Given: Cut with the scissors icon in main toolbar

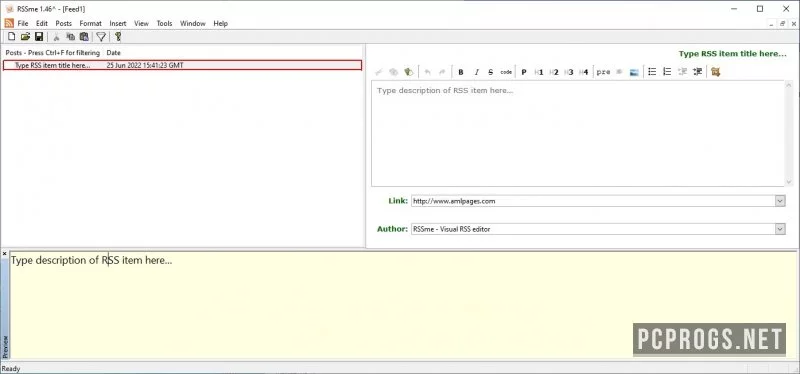Looking at the screenshot, I should click(x=57, y=37).
